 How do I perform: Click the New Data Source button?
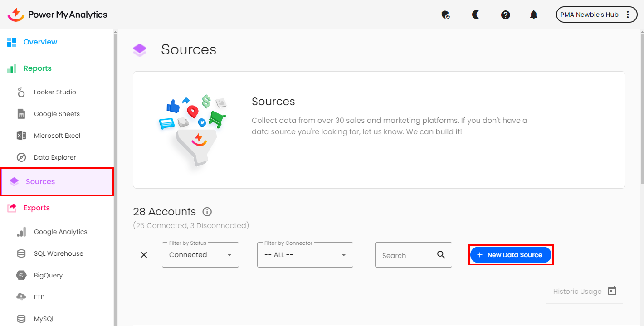click(x=510, y=255)
